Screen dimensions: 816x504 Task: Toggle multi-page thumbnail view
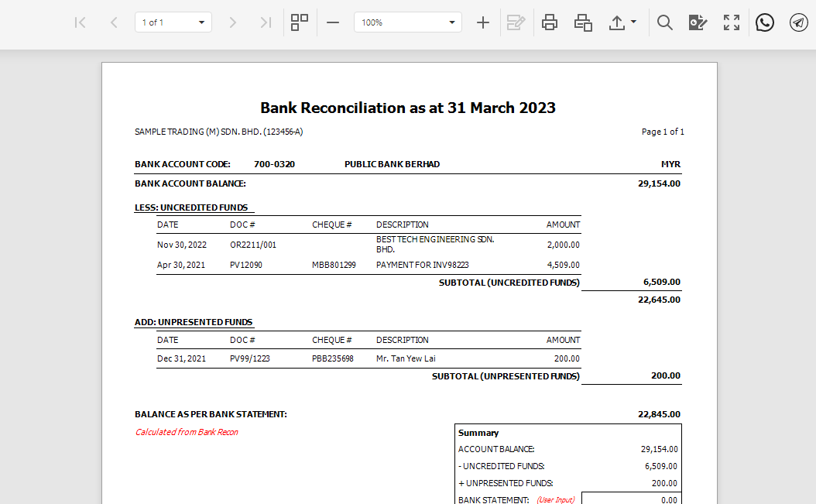(300, 22)
